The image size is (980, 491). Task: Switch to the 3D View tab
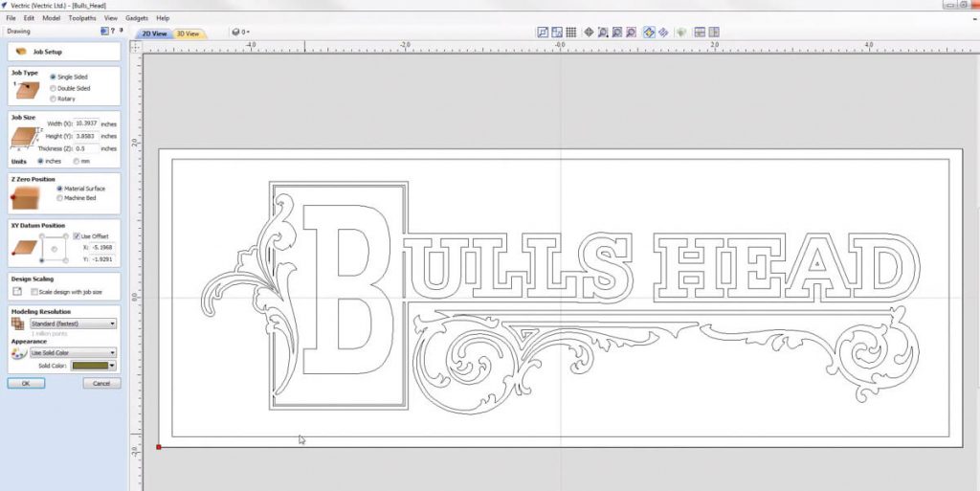point(188,33)
